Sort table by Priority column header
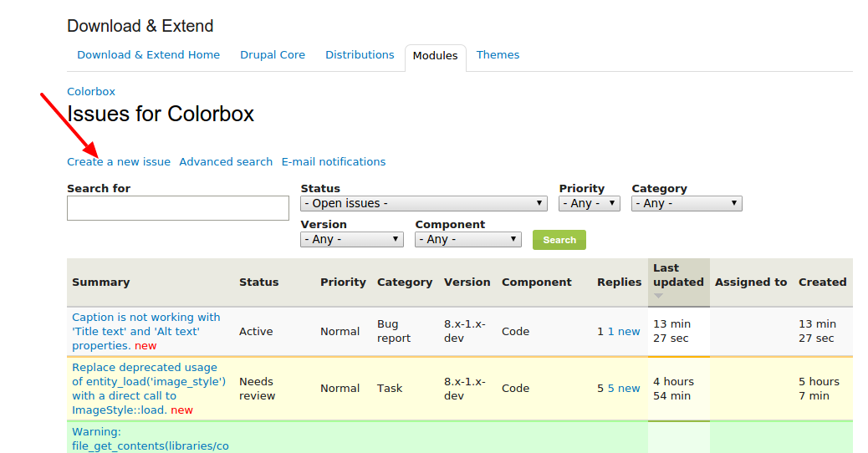Viewport: 868px width, 453px height. [343, 282]
